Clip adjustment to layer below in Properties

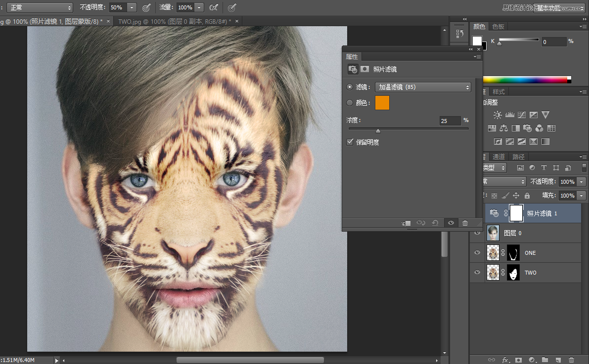[406, 223]
